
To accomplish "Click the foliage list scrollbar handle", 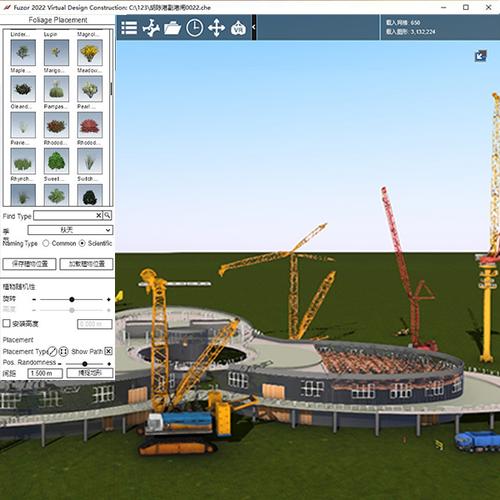I will [111, 89].
